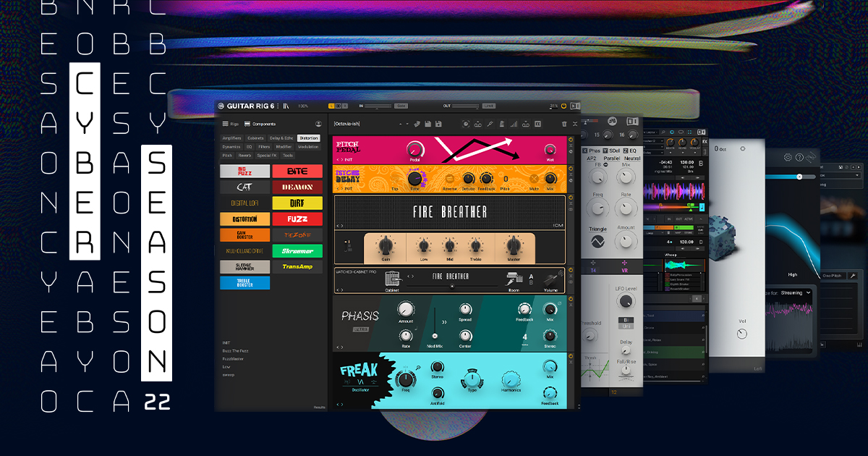Toggle Mute on Psyche Delay
The image size is (868, 456).
pyautogui.click(x=535, y=178)
